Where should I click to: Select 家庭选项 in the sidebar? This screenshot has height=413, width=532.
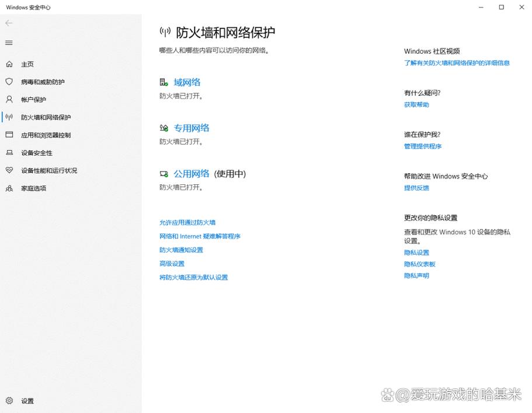[x=33, y=188]
